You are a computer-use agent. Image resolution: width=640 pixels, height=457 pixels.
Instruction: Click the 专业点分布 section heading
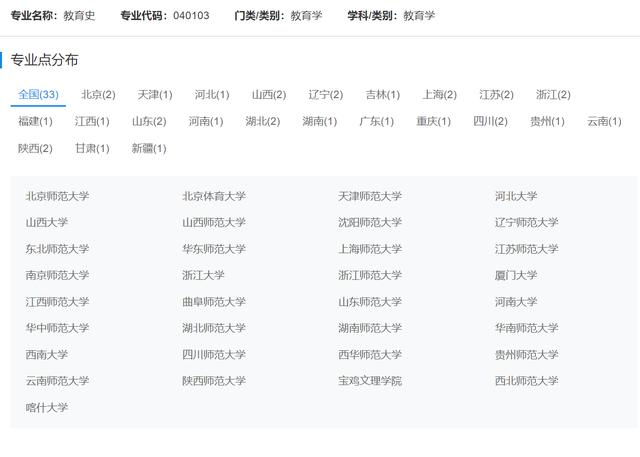44,60
